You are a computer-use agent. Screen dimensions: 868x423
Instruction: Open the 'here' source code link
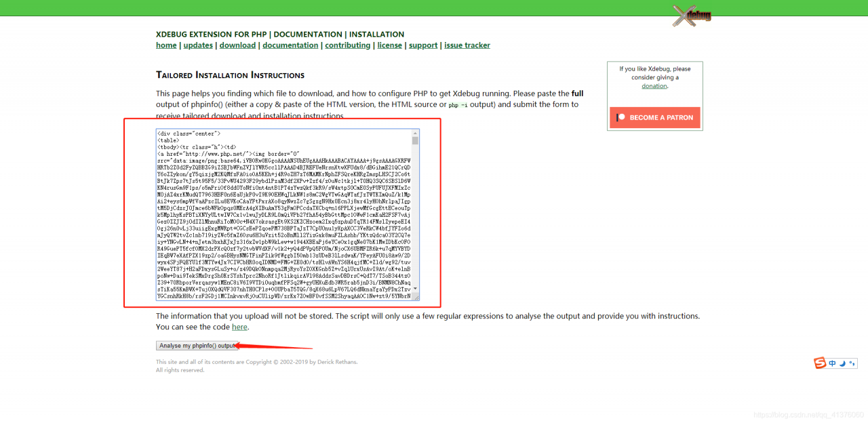tap(239, 327)
